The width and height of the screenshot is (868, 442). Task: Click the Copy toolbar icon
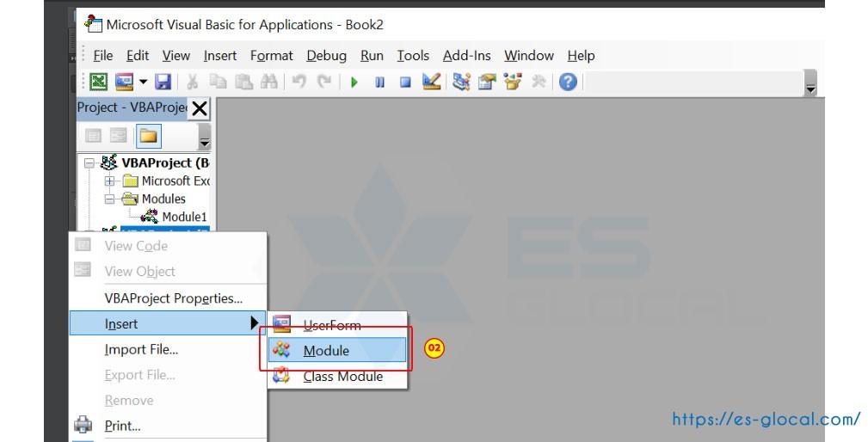(219, 82)
